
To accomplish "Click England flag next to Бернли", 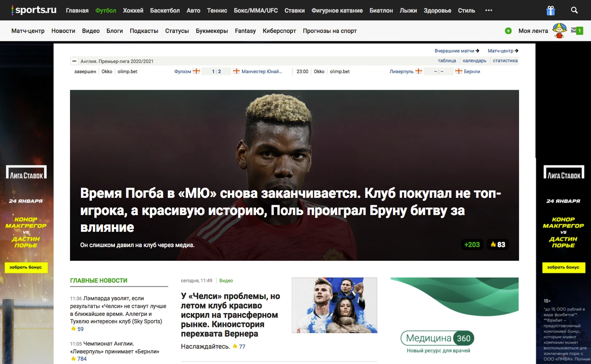I will (x=459, y=71).
